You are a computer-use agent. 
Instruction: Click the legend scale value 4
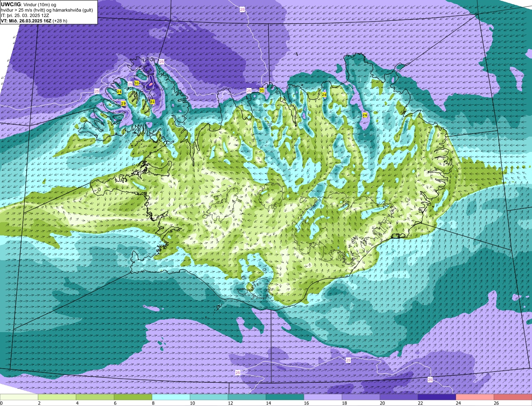pos(77,403)
